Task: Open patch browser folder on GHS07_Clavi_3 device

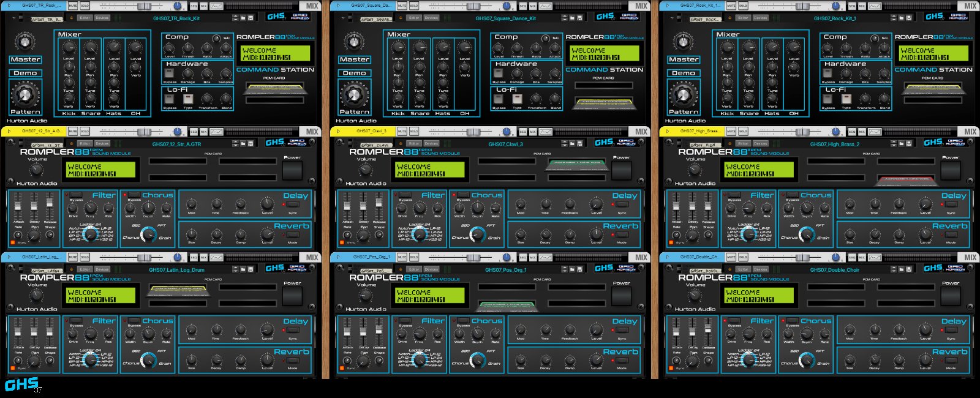Action: click(x=572, y=144)
